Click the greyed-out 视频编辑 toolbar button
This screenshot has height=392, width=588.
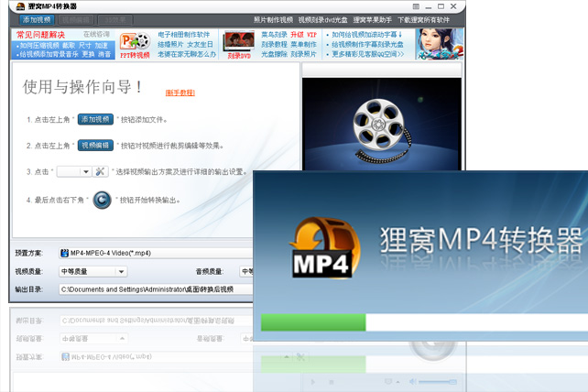[x=76, y=20]
